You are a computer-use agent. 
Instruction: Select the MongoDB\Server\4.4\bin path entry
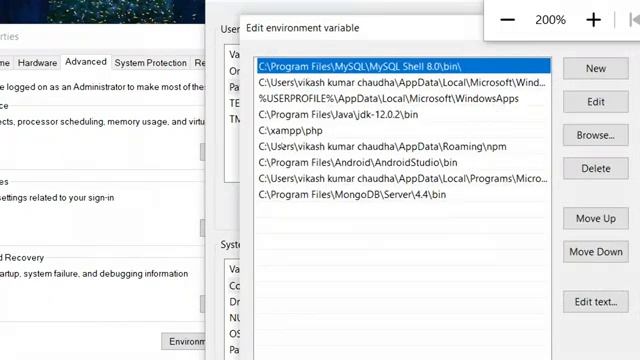403,195
